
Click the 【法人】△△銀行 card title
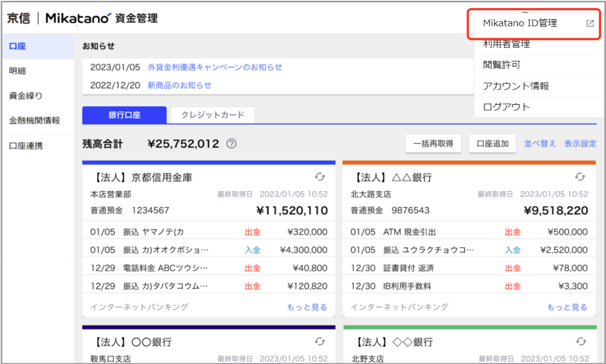[x=391, y=178]
